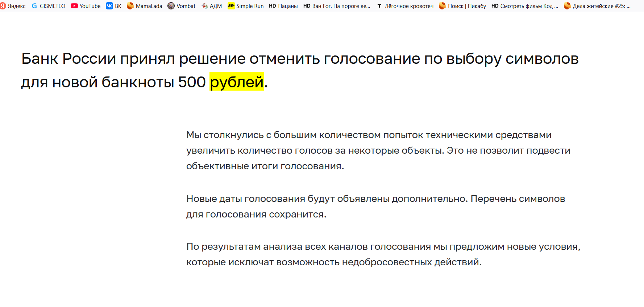Open the 'Ван Гог. На пороге' bookmark
The image size is (644, 307).
tap(337, 6)
